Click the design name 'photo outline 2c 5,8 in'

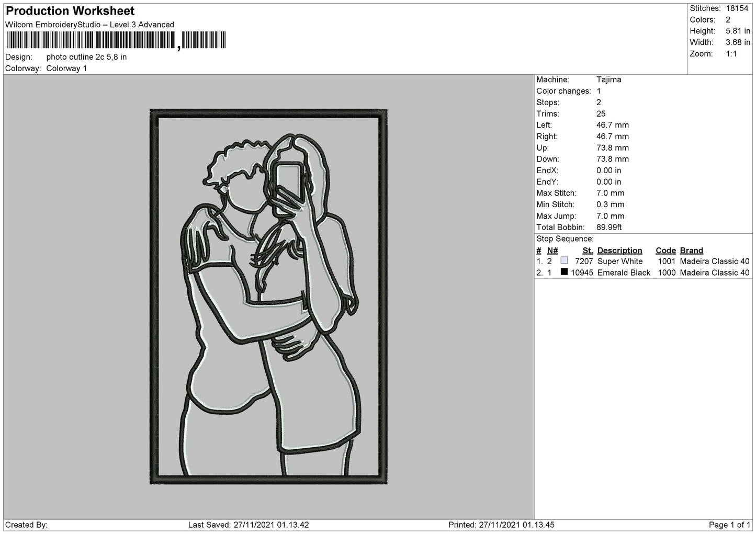tap(86, 57)
